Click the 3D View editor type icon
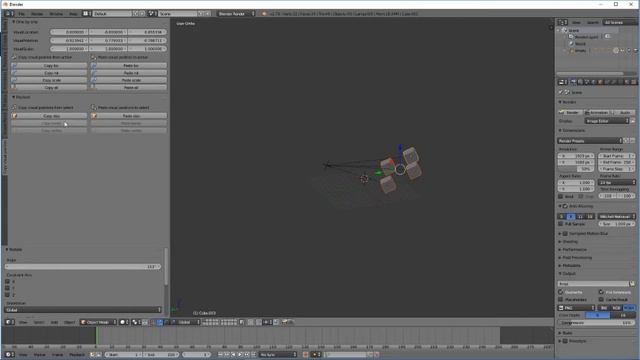640x360 pixels. pos(9,322)
